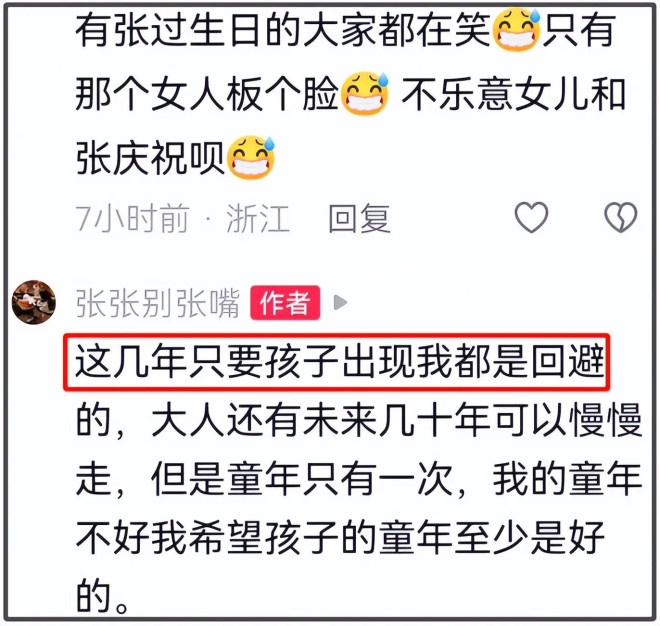
Task: Tap the line 不好我希望孩子的童年至少是好
Action: click(x=340, y=538)
